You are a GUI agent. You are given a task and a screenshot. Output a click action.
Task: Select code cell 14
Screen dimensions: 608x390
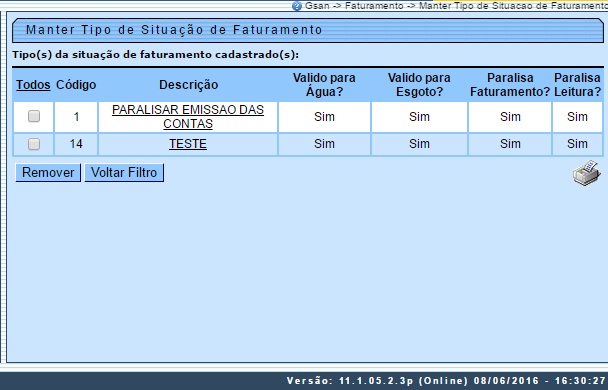[x=76, y=144]
